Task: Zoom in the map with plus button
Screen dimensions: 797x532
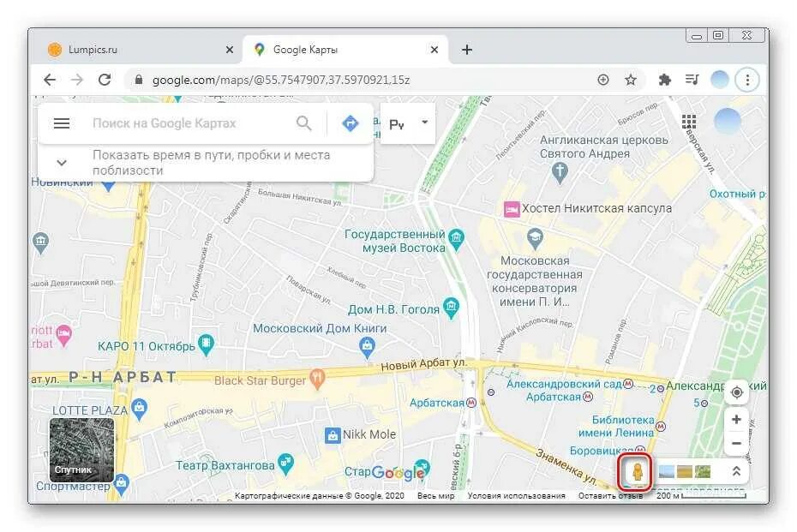Action: 736,419
